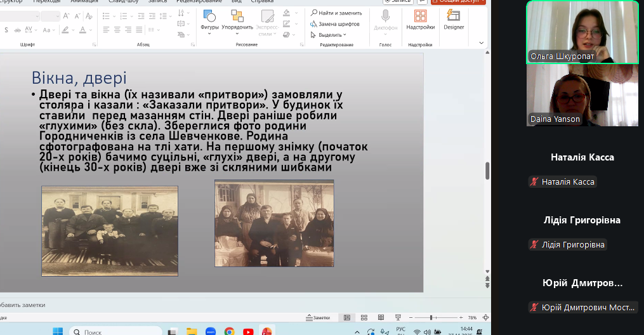Open Zoom app in the taskbar

(211, 331)
